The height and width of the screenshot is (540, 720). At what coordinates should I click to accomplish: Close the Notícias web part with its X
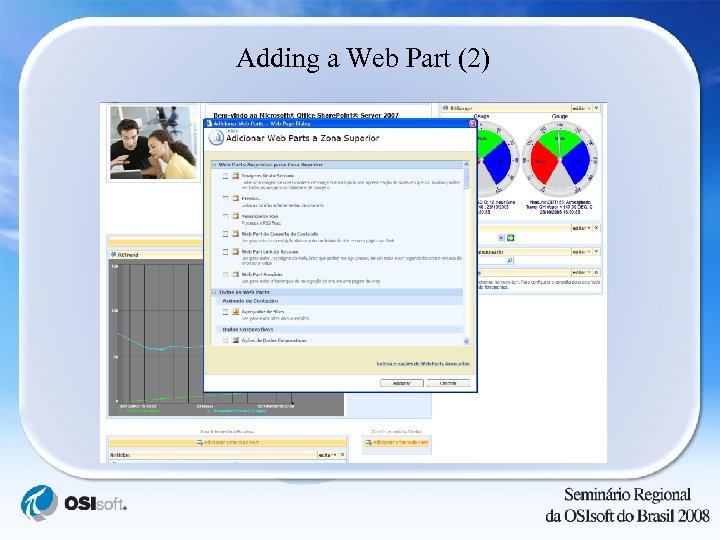pos(342,455)
